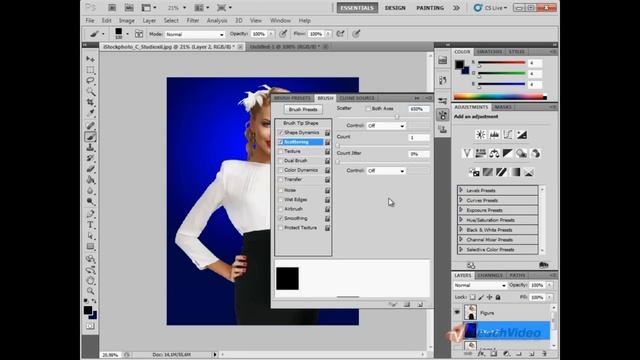
Task: Select the Gradient/Paint Bucket tool
Action: pos(90,180)
